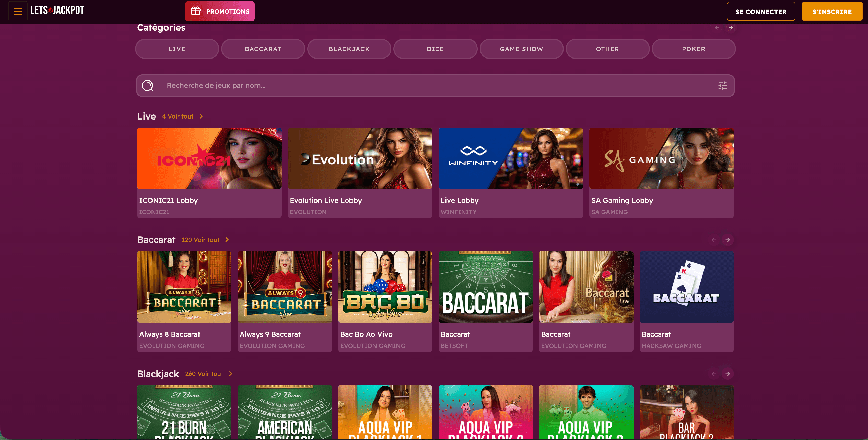The width and height of the screenshot is (868, 440).
Task: Open American Blackjack thumbnail
Action: point(285,412)
